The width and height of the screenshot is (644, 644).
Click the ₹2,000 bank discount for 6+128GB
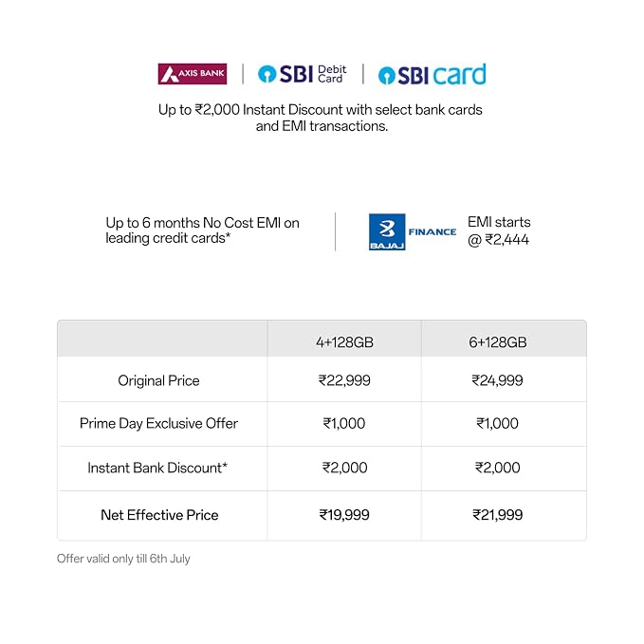[498, 468]
